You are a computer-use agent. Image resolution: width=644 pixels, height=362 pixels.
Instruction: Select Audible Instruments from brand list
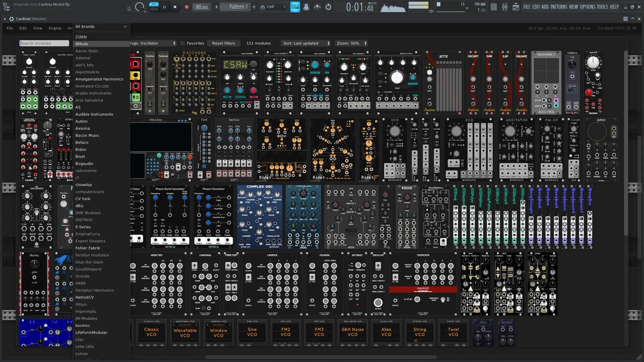94,114
